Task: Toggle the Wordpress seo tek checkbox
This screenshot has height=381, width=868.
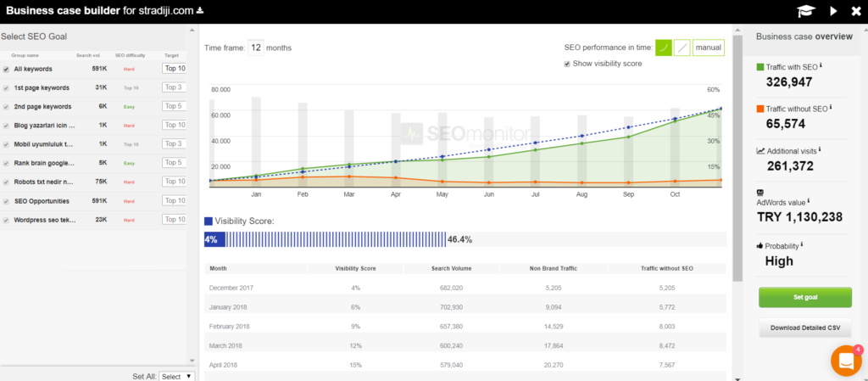Action: coord(6,220)
